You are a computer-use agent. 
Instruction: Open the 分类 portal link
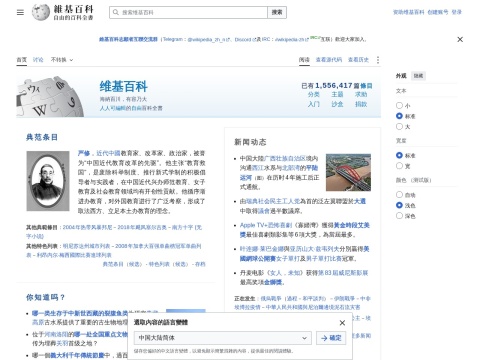[x=314, y=95]
